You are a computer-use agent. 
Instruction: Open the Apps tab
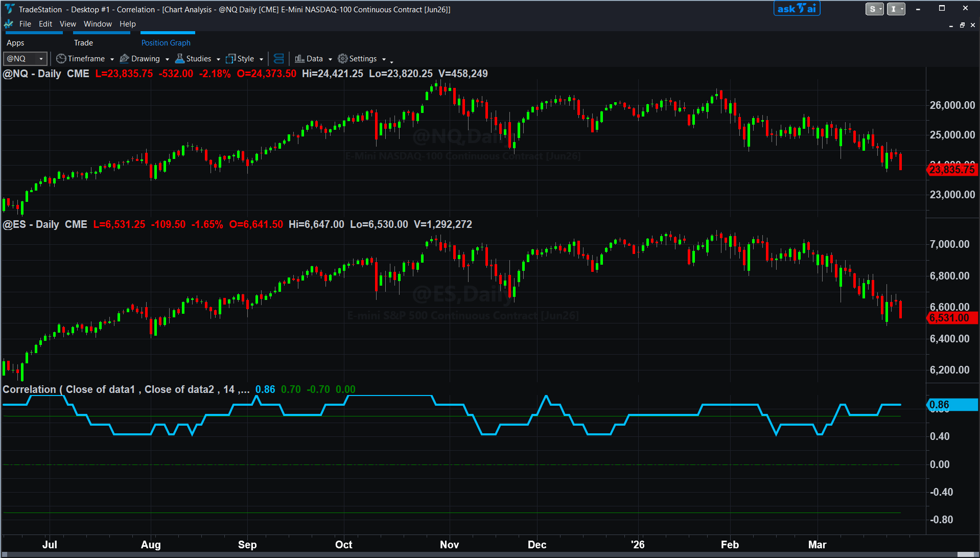[x=15, y=43]
